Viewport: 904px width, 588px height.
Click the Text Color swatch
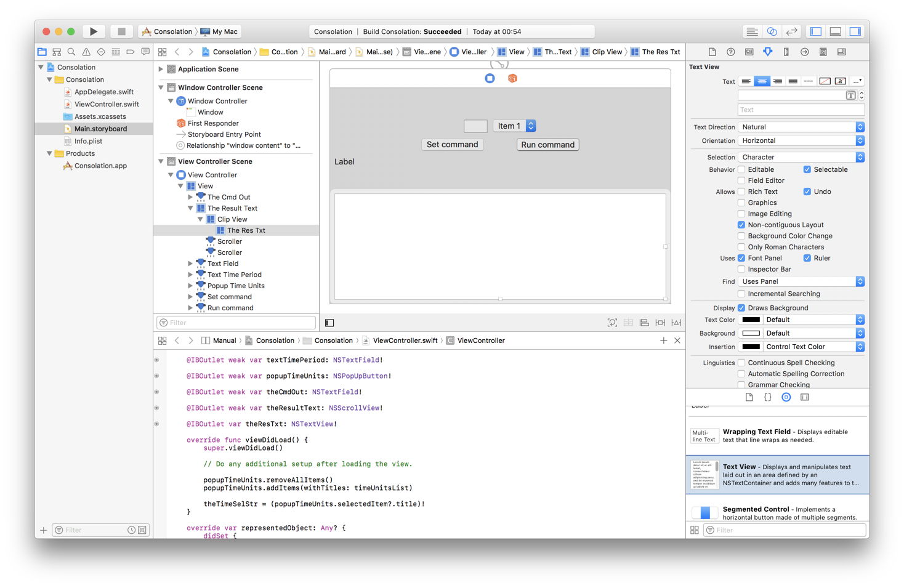[x=750, y=320]
